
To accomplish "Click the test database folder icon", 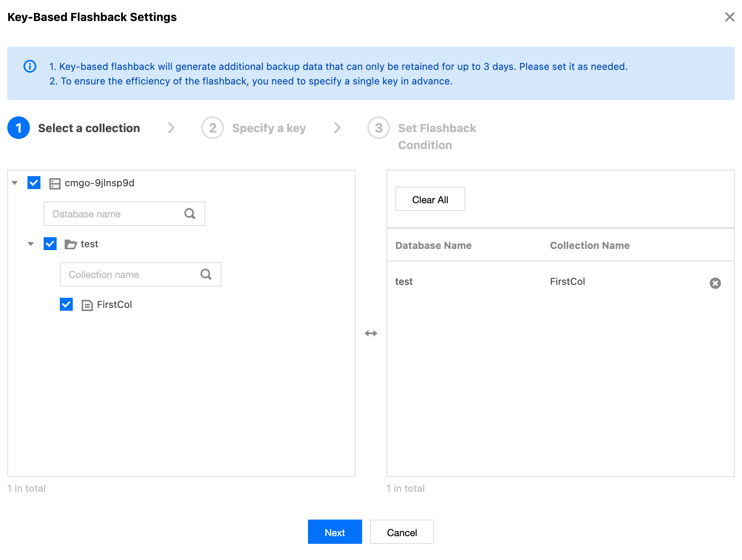I will [x=71, y=244].
